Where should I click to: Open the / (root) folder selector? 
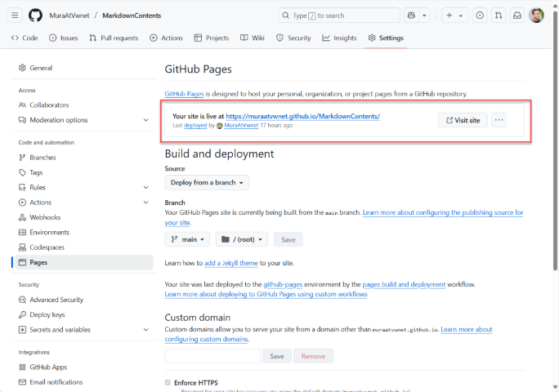tap(241, 239)
